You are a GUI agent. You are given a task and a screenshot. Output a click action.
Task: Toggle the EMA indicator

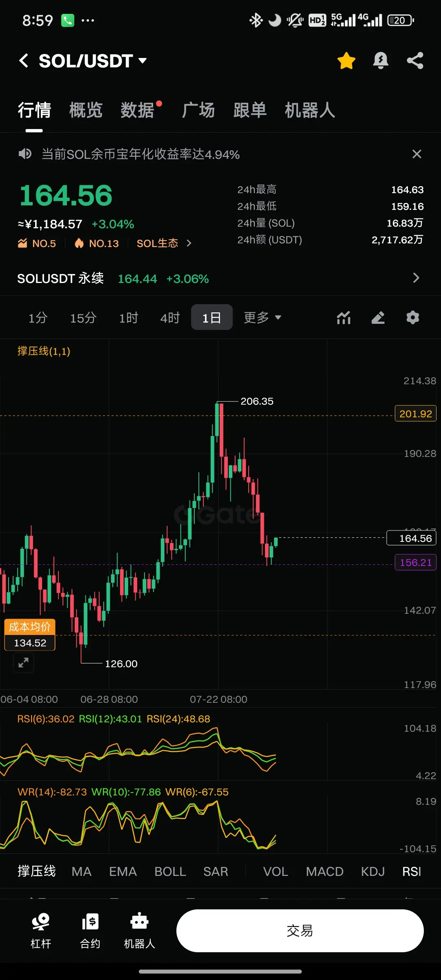(123, 871)
